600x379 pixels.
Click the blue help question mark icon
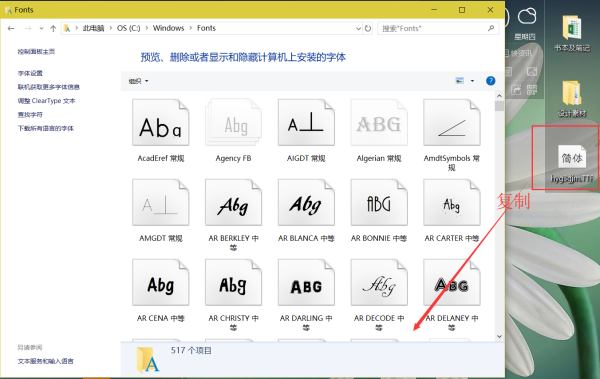(490, 81)
